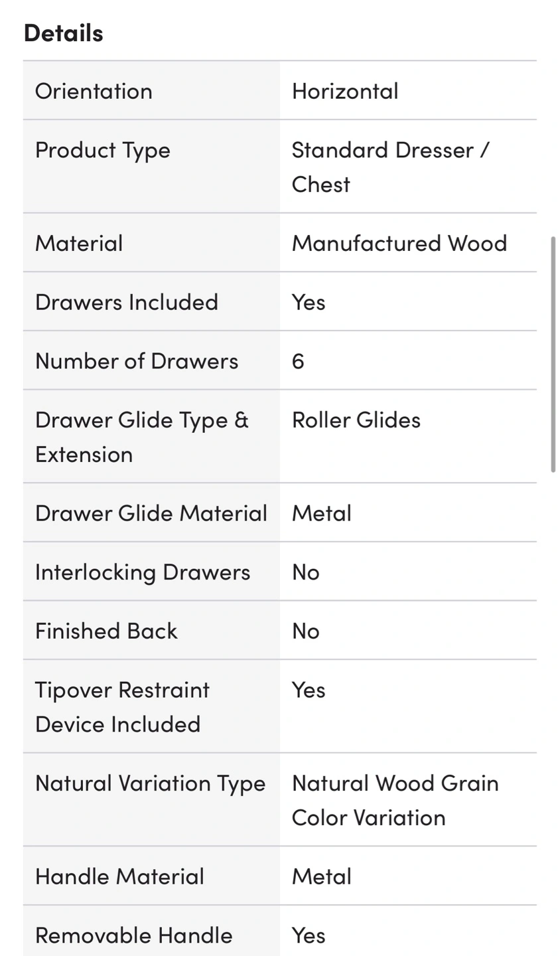Select the Product Type label
This screenshot has width=560, height=956.
[x=103, y=151]
